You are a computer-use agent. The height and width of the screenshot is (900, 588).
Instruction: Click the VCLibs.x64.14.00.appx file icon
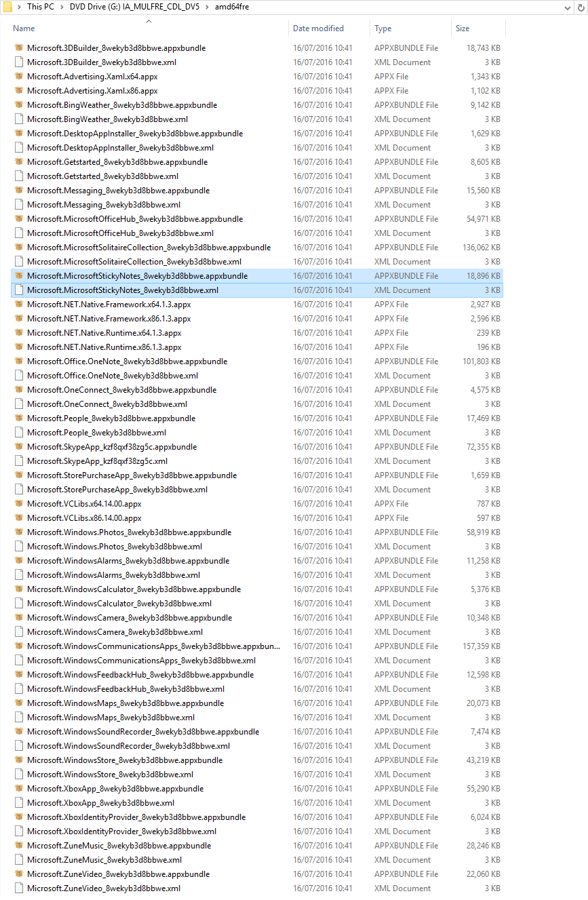pos(19,504)
